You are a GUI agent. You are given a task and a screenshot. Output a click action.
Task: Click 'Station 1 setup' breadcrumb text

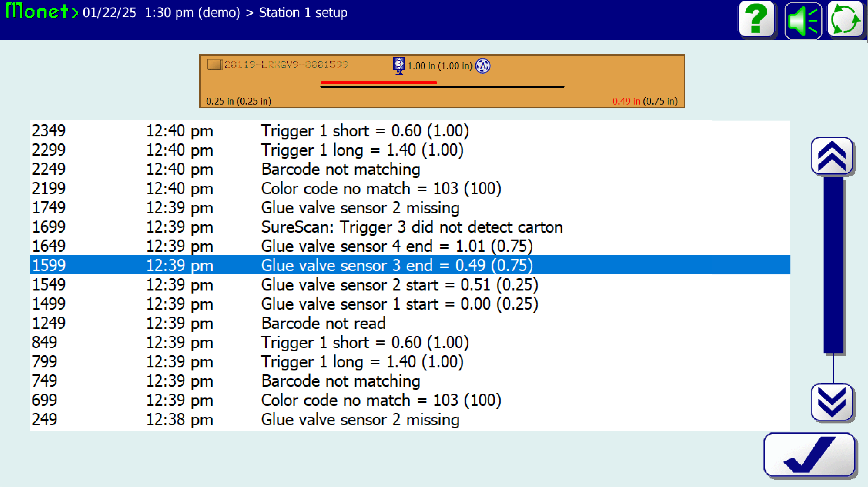[x=303, y=12]
